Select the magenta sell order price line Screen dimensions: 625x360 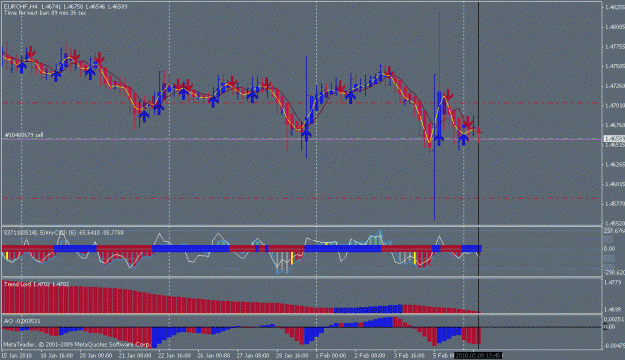click(x=301, y=140)
